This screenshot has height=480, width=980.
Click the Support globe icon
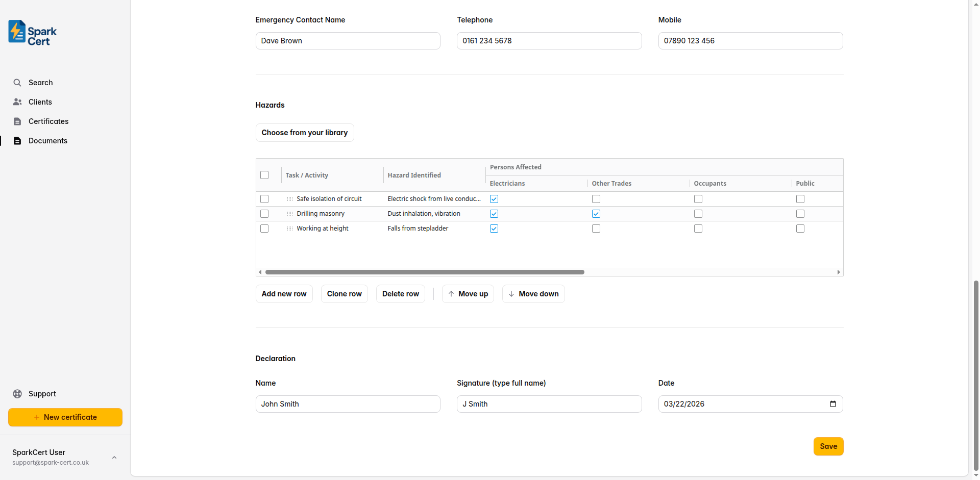pos(17,393)
